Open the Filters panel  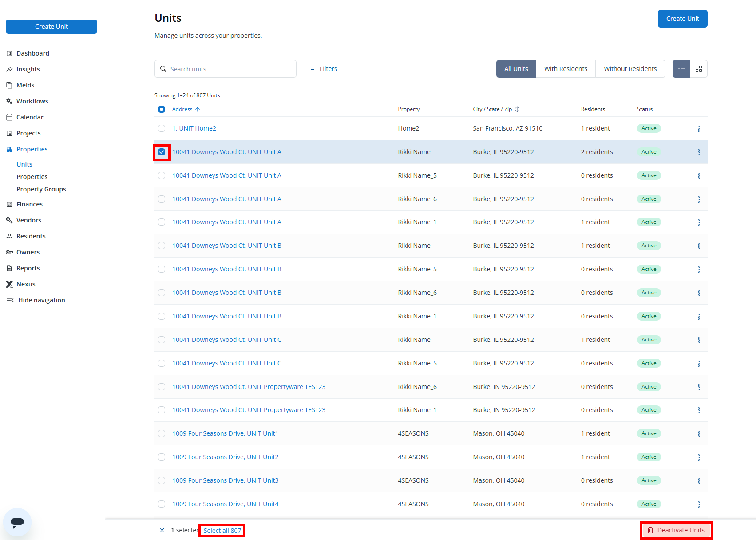pos(323,69)
